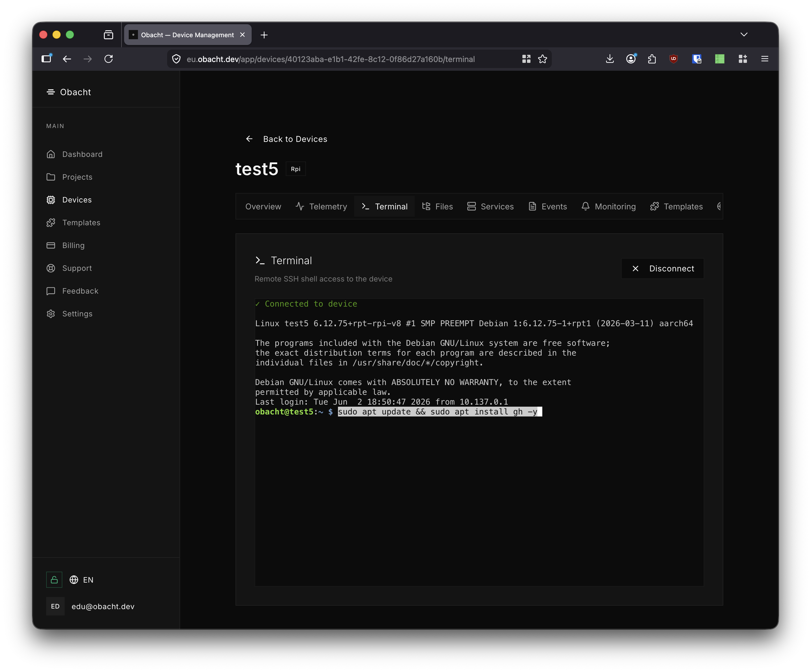Click the test5 device title

[257, 169]
